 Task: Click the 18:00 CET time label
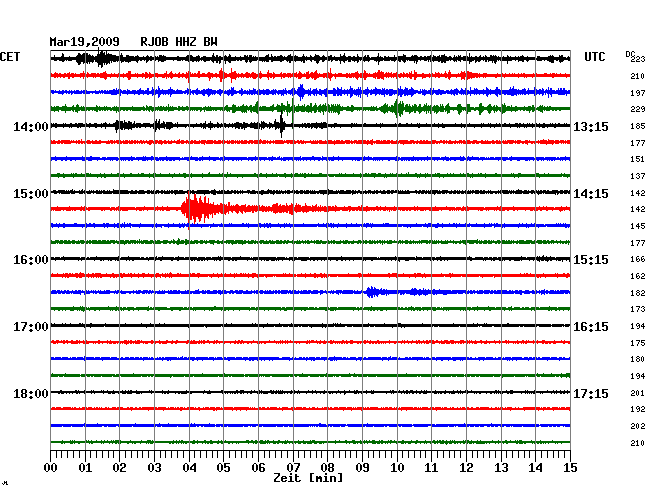coord(31,393)
